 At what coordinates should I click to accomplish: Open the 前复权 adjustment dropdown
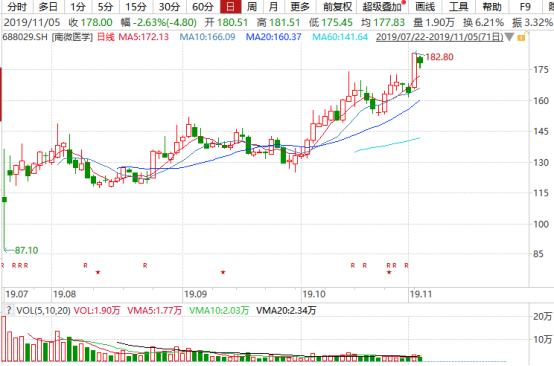point(337,7)
